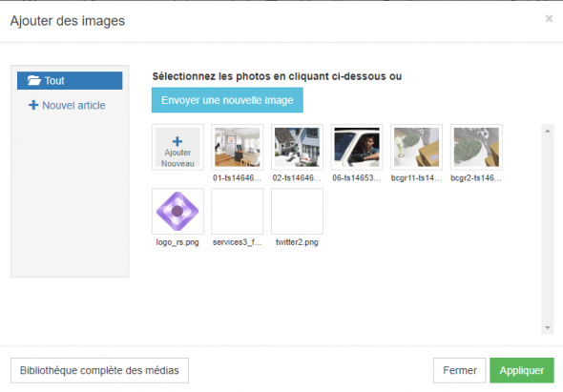Open Bibliothèque complète des médias
Image resolution: width=563 pixels, height=392 pixels.
[99, 370]
